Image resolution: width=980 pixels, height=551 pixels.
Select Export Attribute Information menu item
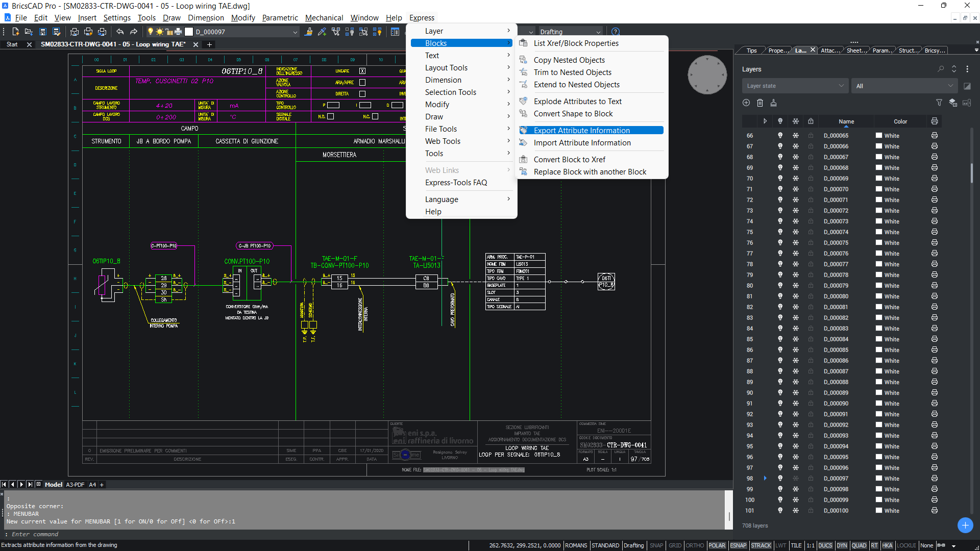(x=581, y=131)
